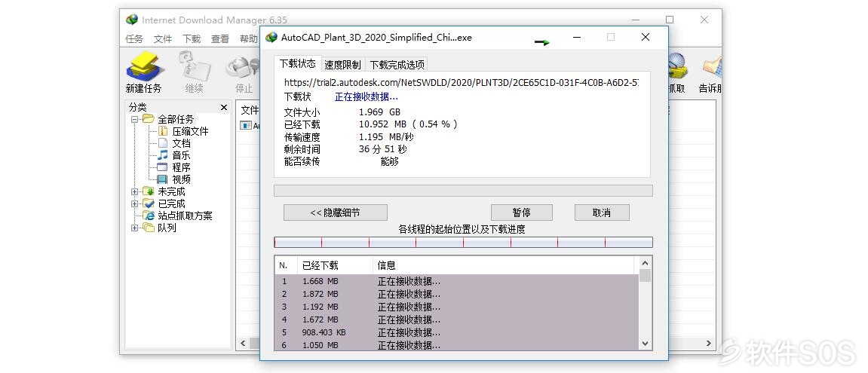Click main list horizontal scroll right arrow
Image resolution: width=868 pixels, height=373 pixels.
click(709, 344)
